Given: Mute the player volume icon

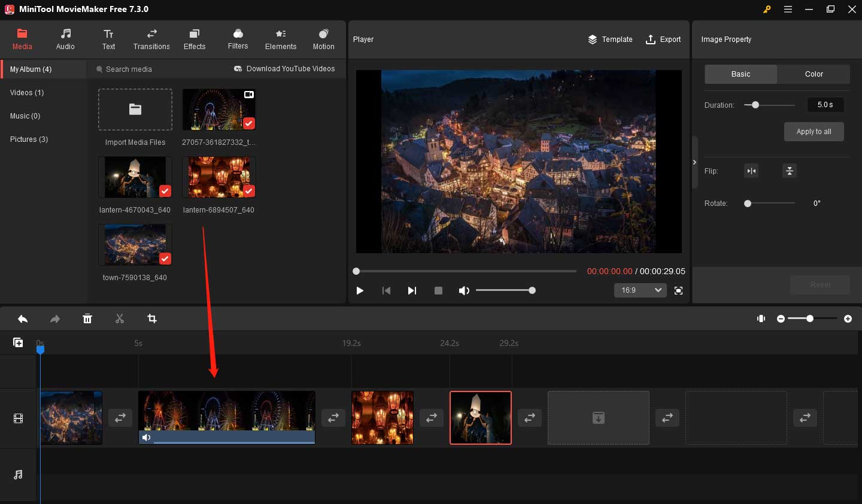Looking at the screenshot, I should (x=464, y=290).
